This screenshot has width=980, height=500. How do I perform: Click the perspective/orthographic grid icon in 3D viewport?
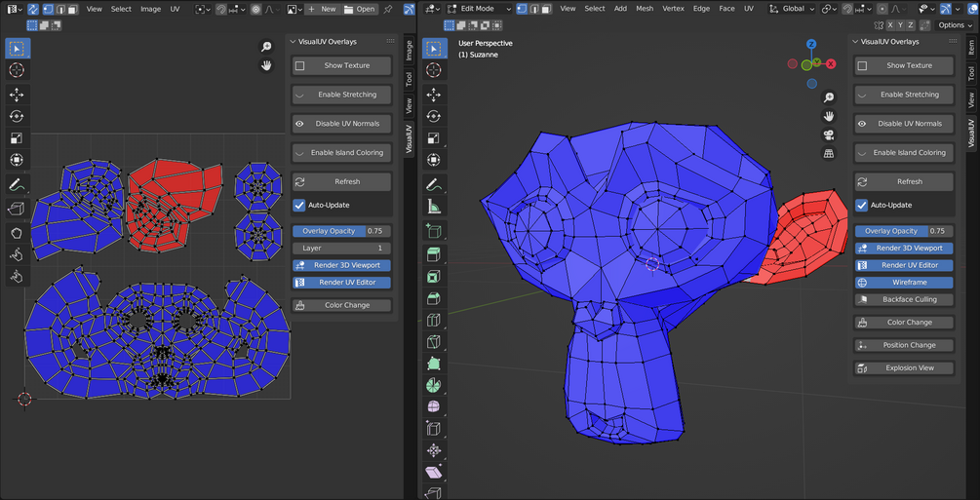click(829, 153)
